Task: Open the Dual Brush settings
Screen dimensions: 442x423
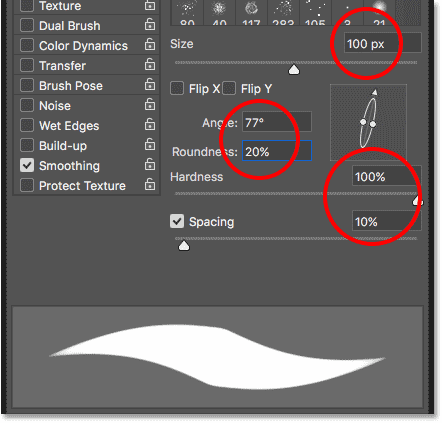Action: [x=70, y=26]
